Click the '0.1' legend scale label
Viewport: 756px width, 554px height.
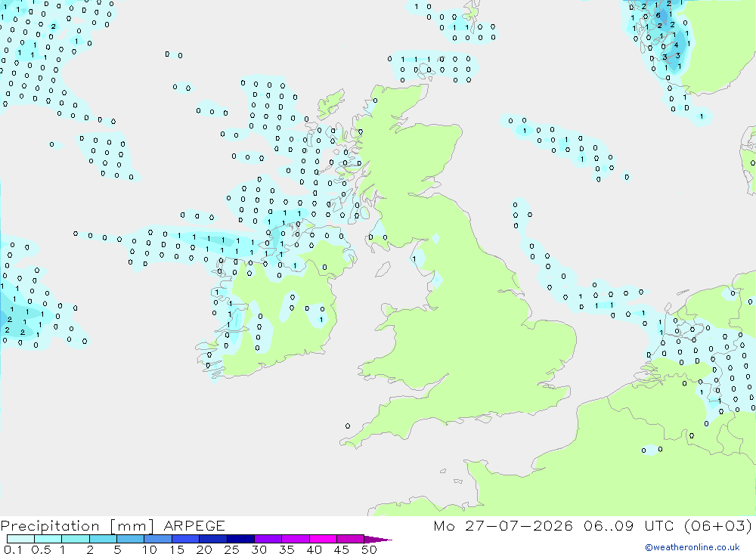click(13, 549)
